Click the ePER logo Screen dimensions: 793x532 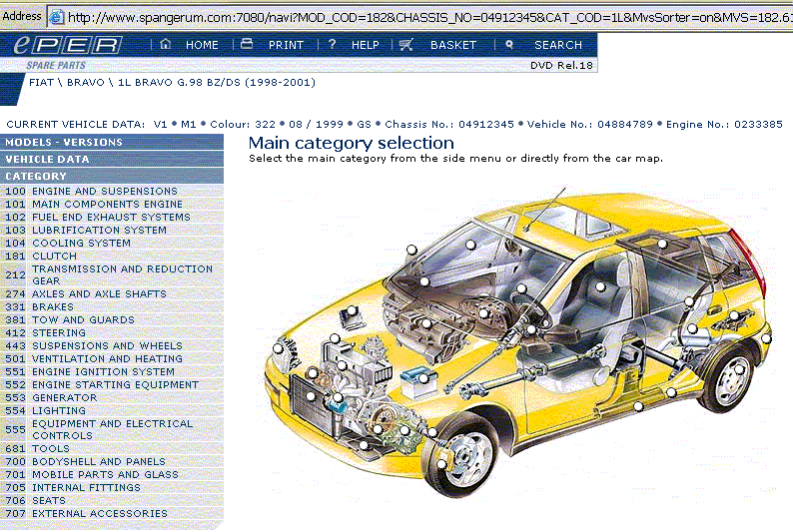pyautogui.click(x=68, y=45)
